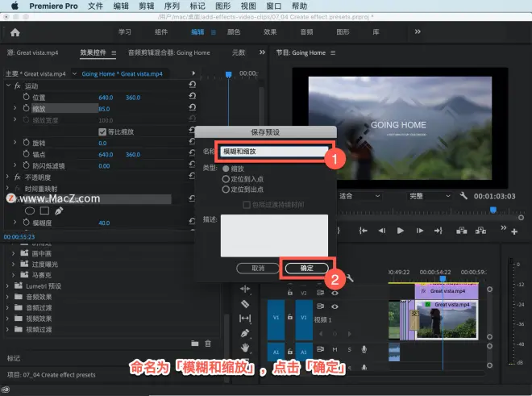Toggle V1 track output eye icon

pyautogui.click(x=335, y=306)
